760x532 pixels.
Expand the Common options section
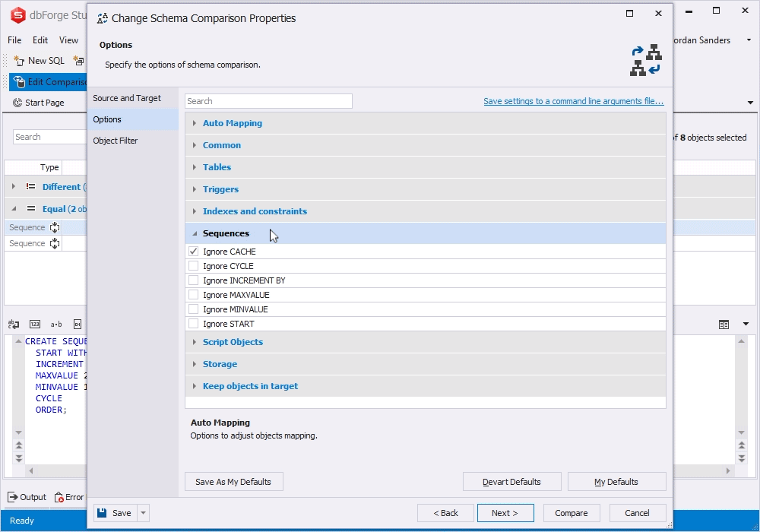point(195,145)
